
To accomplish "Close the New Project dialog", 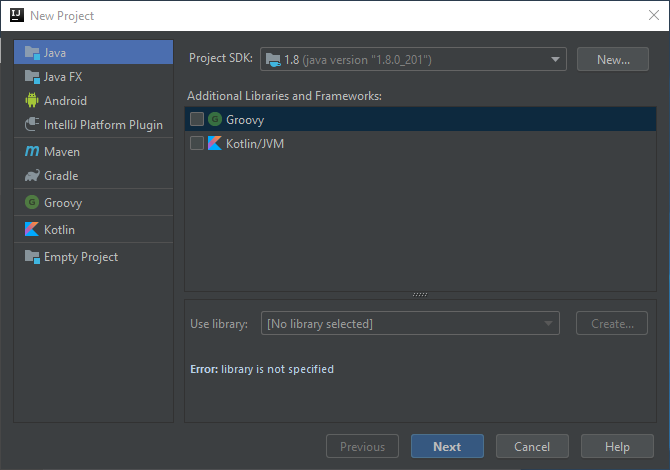I will pos(652,15).
